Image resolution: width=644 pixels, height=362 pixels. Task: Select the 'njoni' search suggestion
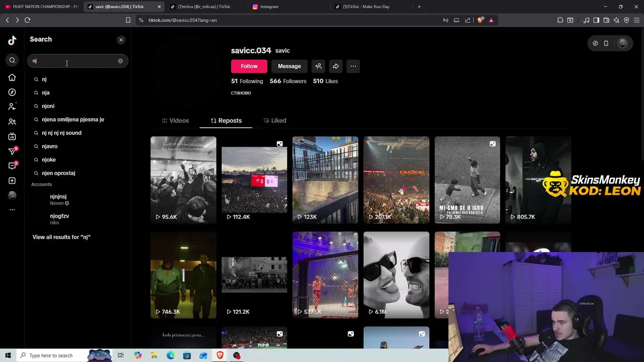[77, 106]
